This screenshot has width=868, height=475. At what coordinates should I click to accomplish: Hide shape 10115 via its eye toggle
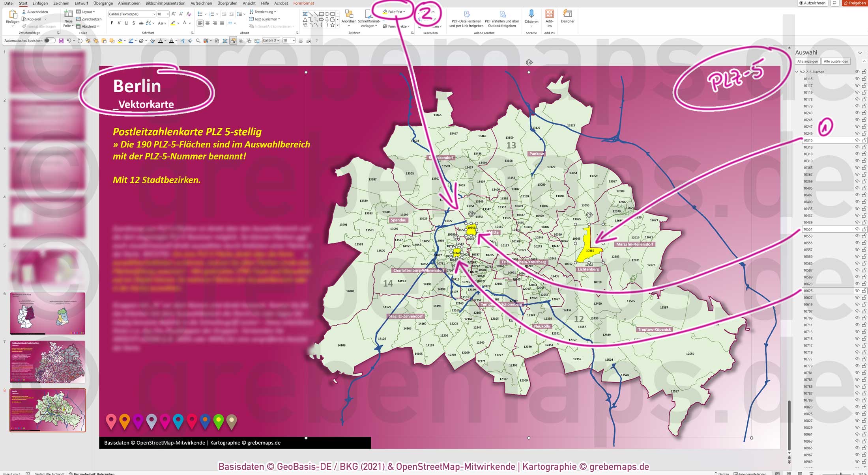(857, 79)
